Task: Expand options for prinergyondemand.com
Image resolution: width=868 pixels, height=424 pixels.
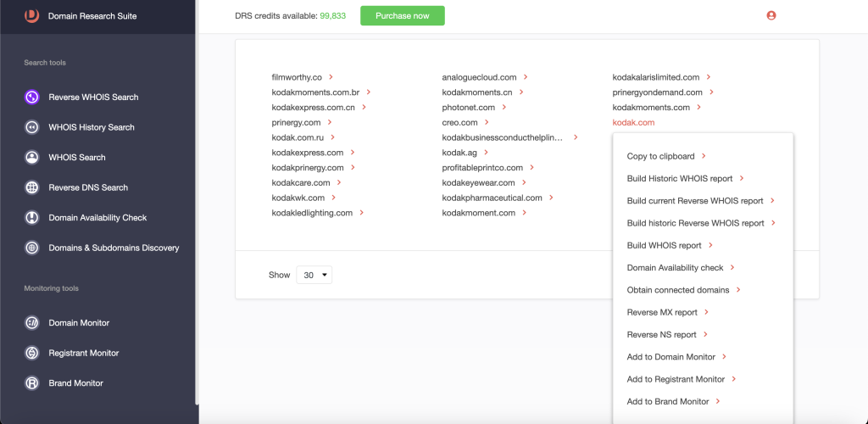Action: pyautogui.click(x=711, y=92)
